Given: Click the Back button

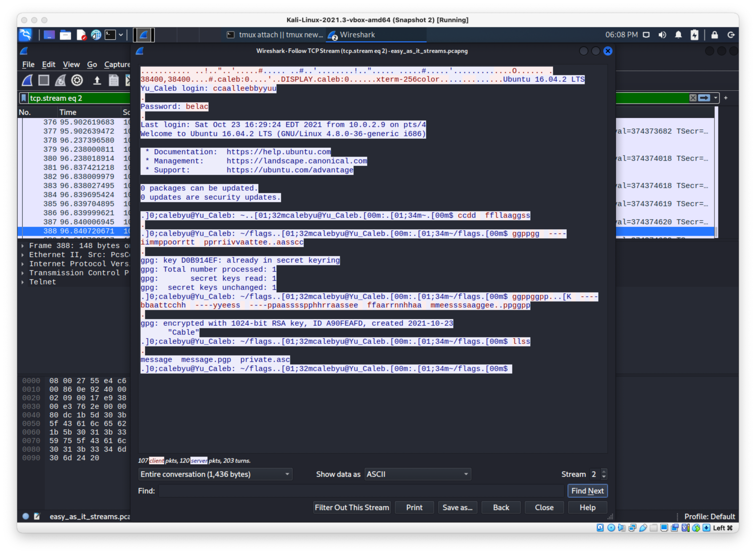Looking at the screenshot, I should pos(501,508).
